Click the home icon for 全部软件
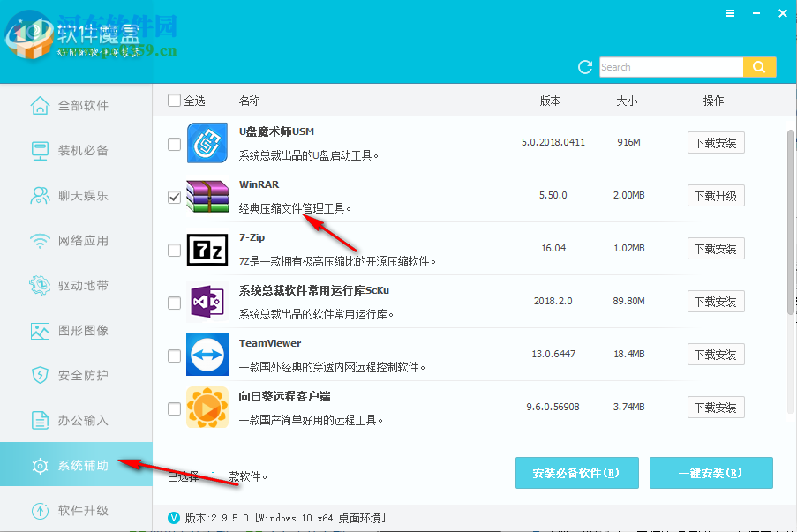797x532 pixels. (x=40, y=106)
